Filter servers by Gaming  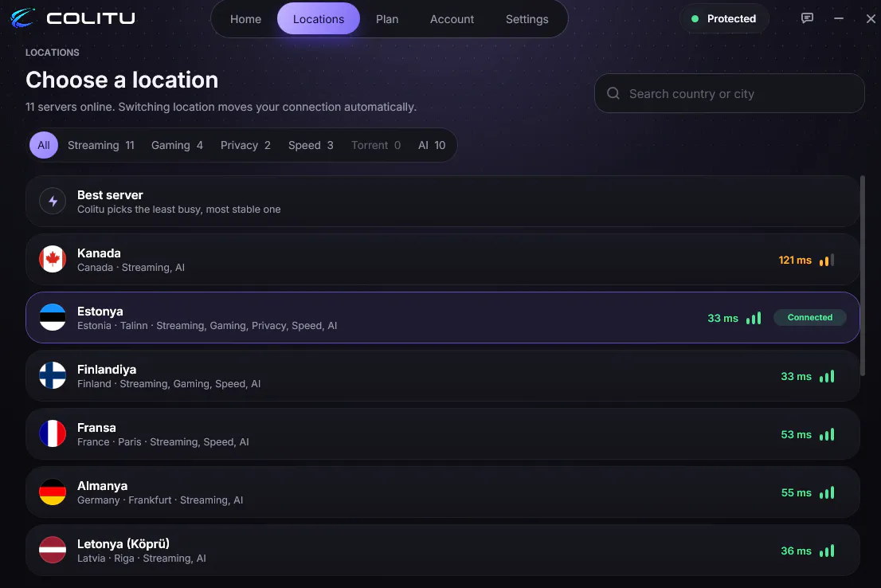point(177,145)
